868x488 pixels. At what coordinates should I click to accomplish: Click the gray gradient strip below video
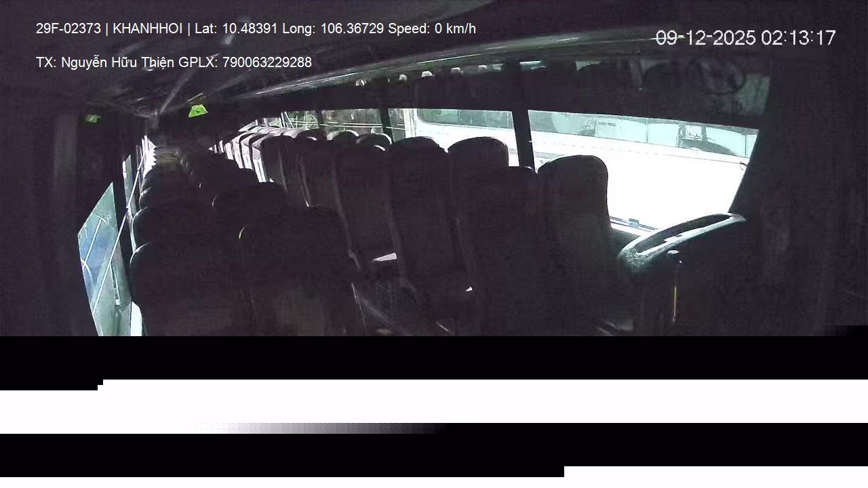[325, 428]
